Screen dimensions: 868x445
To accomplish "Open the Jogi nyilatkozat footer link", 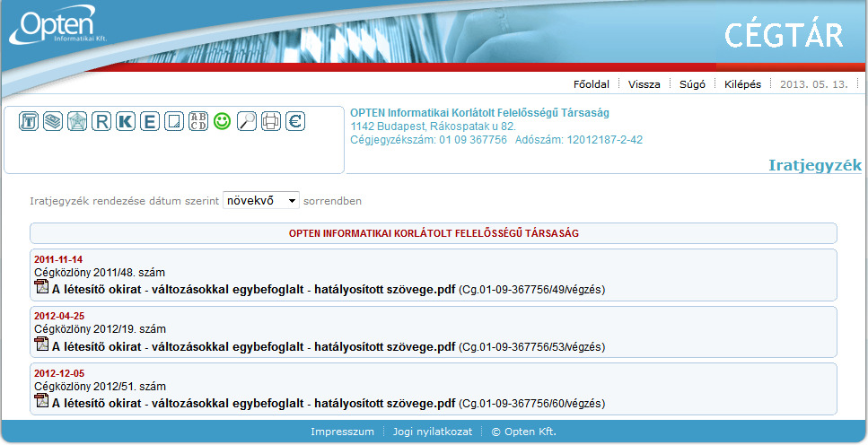I will pos(433,432).
